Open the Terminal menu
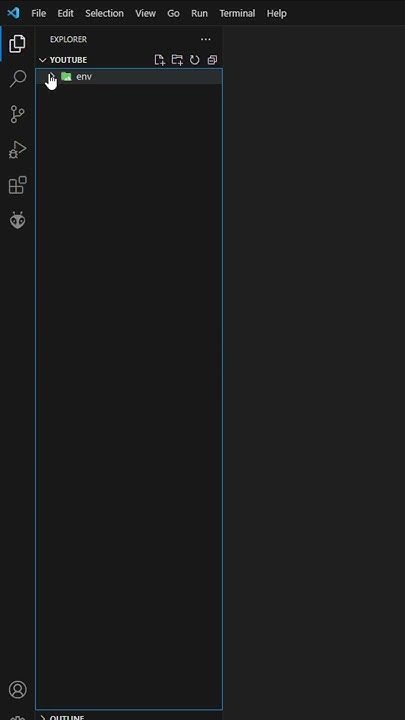Viewport: 405px width, 720px height. [237, 13]
